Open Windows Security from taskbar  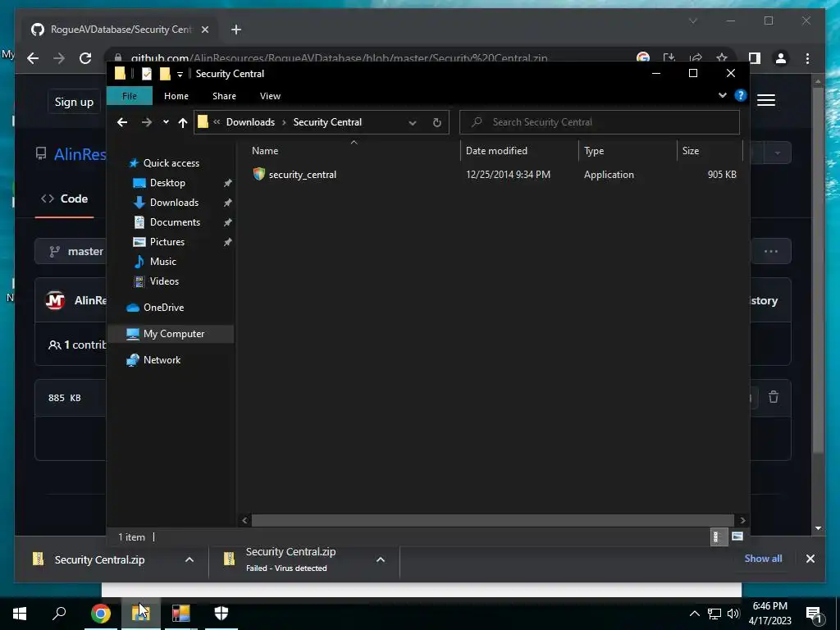tap(221, 613)
